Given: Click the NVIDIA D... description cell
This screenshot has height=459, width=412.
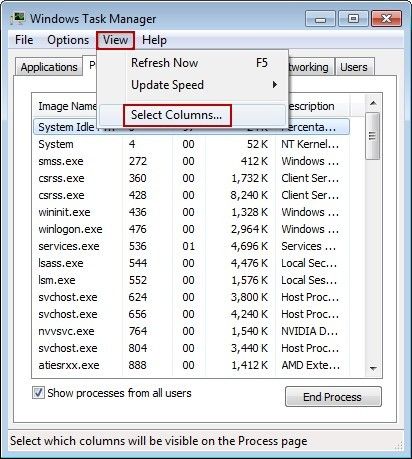Looking at the screenshot, I should pos(310,331).
